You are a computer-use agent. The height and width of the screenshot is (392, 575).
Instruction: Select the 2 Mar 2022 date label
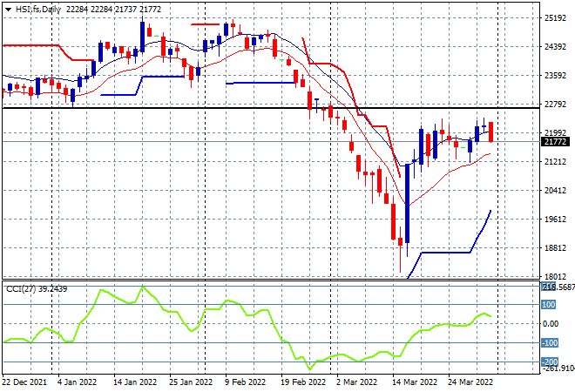pos(357,382)
